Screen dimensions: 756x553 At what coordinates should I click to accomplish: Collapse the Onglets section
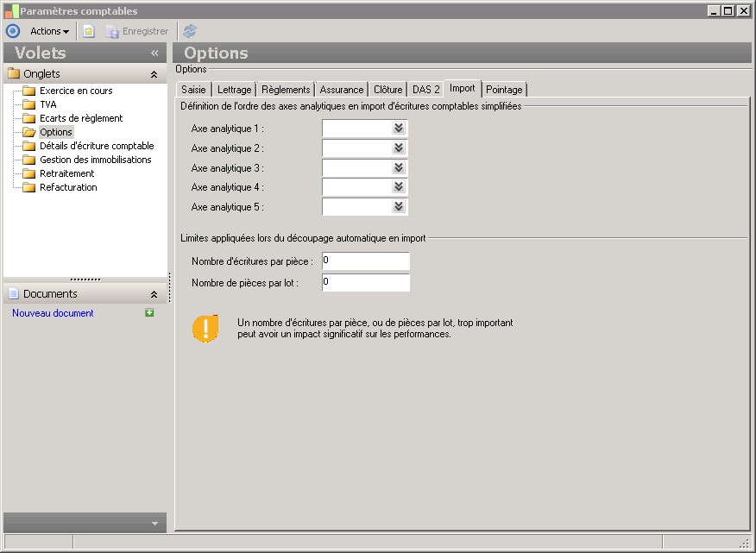154,74
